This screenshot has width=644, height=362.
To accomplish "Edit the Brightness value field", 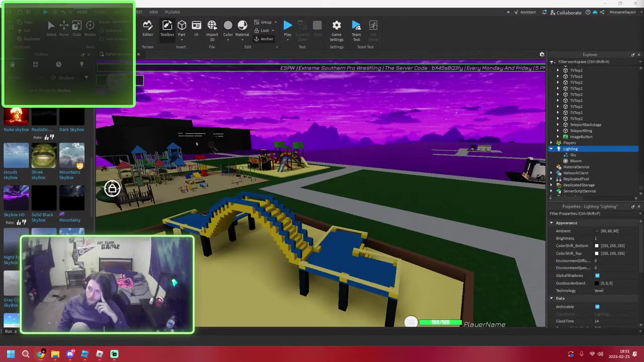I will click(617, 238).
